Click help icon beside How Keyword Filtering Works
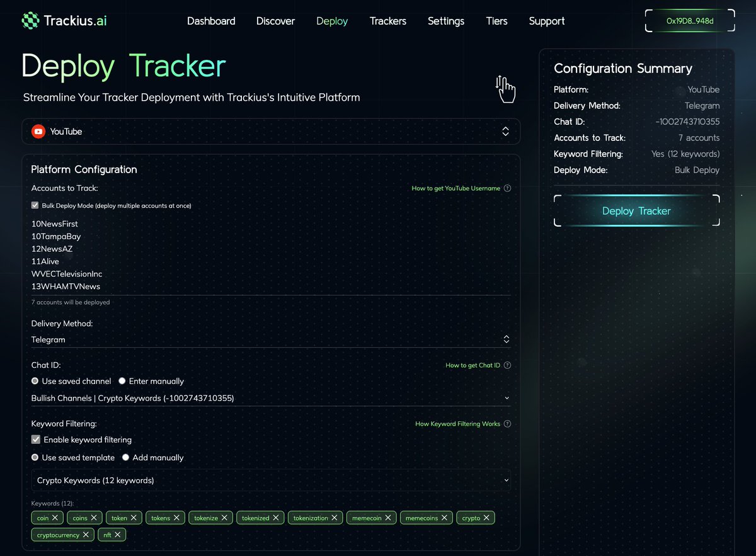The image size is (756, 556). tap(507, 424)
